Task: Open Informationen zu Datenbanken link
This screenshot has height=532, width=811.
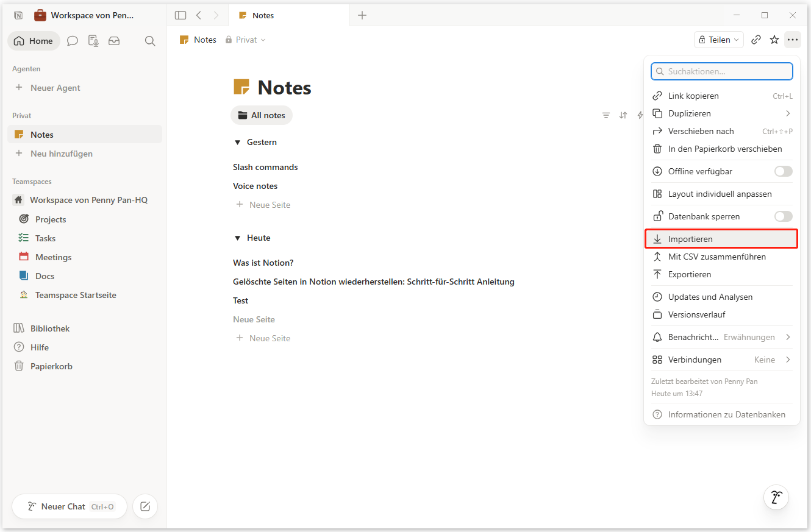Action: [722, 414]
